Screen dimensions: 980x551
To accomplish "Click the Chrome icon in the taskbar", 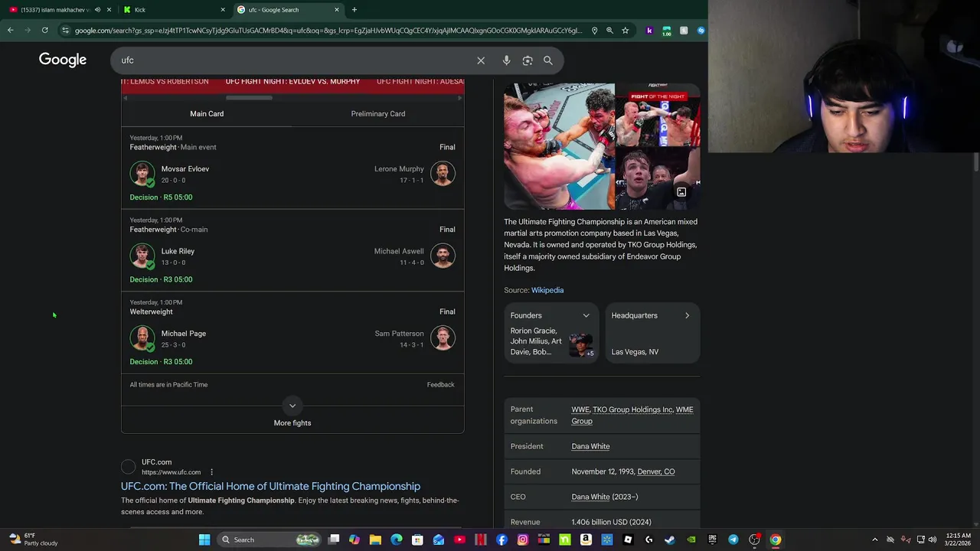I will [x=776, y=540].
